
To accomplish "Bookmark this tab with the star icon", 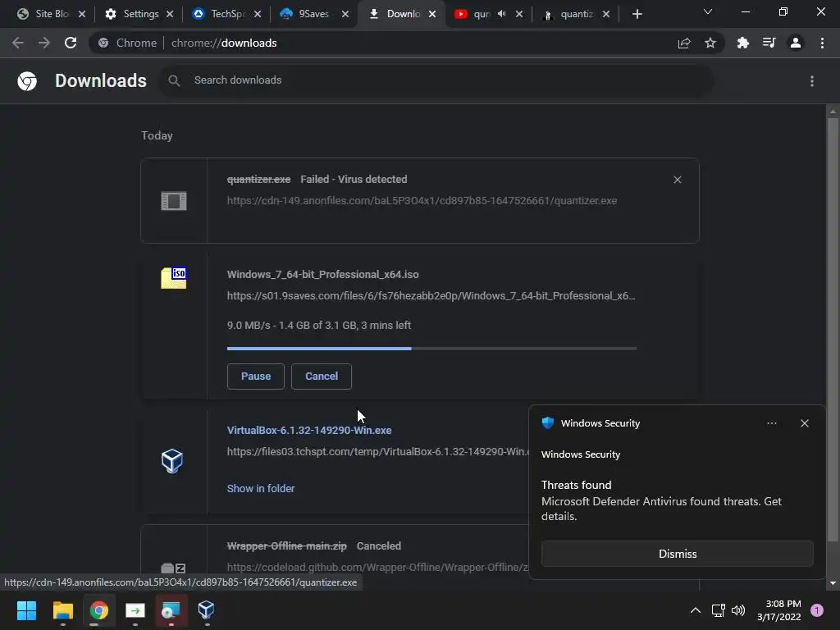I will point(710,43).
